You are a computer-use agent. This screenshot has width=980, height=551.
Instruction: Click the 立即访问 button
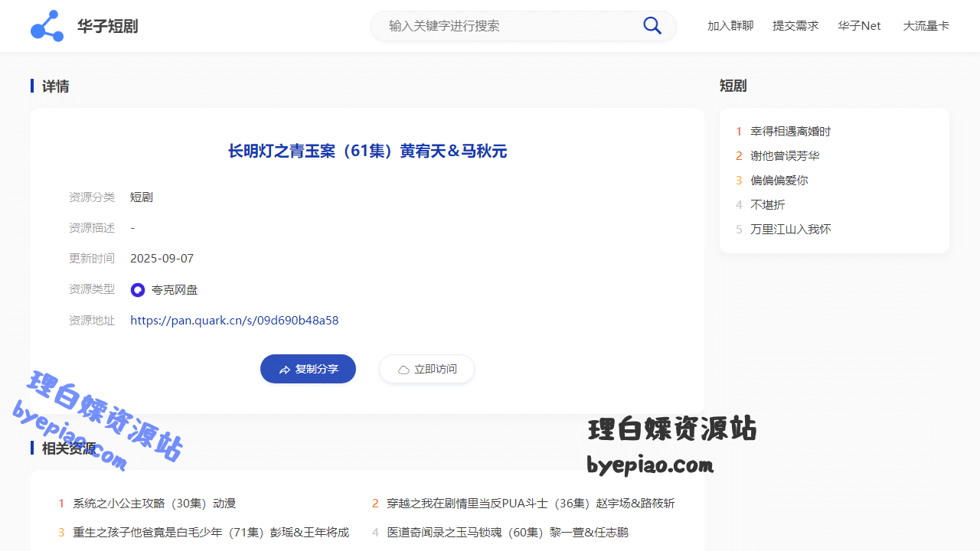(x=426, y=369)
